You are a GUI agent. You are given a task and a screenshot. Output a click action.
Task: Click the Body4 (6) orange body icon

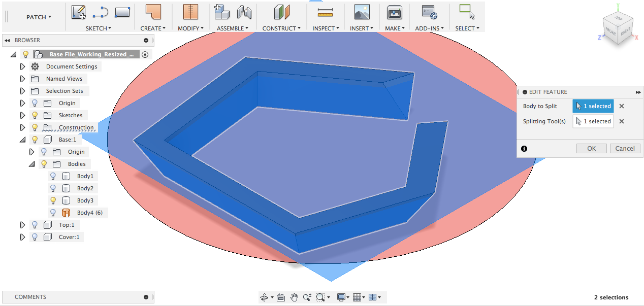pos(66,213)
